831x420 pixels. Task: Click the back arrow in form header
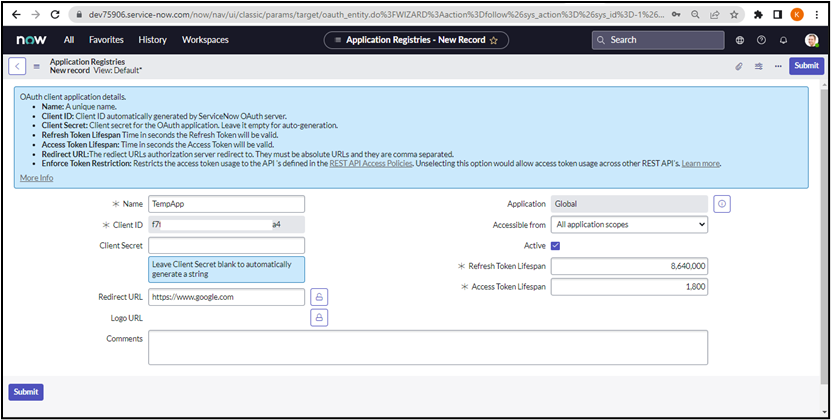pos(17,66)
